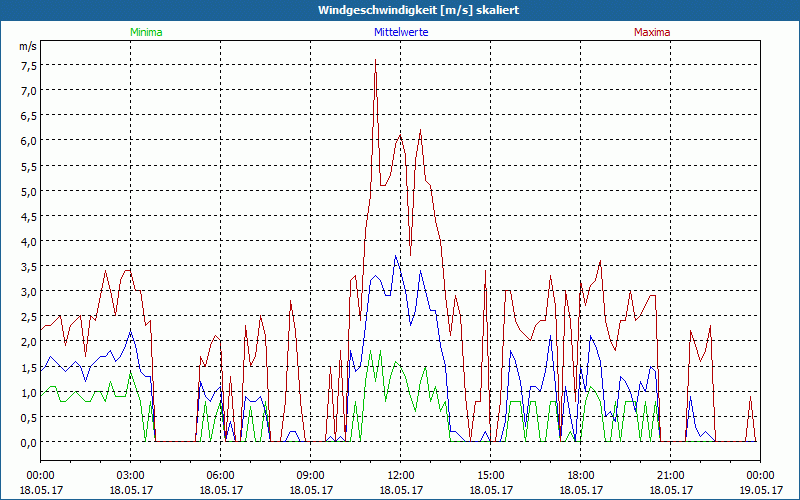Select the red Maxima legend label
The image size is (800, 500).
[x=652, y=32]
